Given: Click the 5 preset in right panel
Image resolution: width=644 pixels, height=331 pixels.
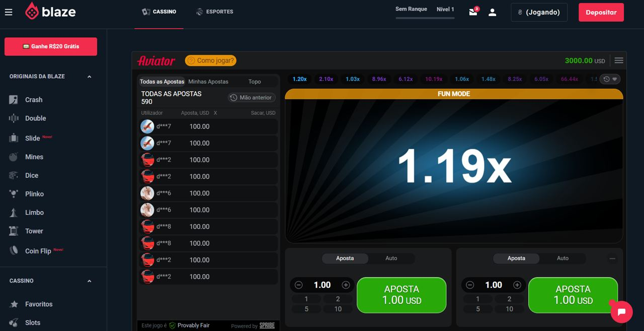Looking at the screenshot, I should click(478, 309).
